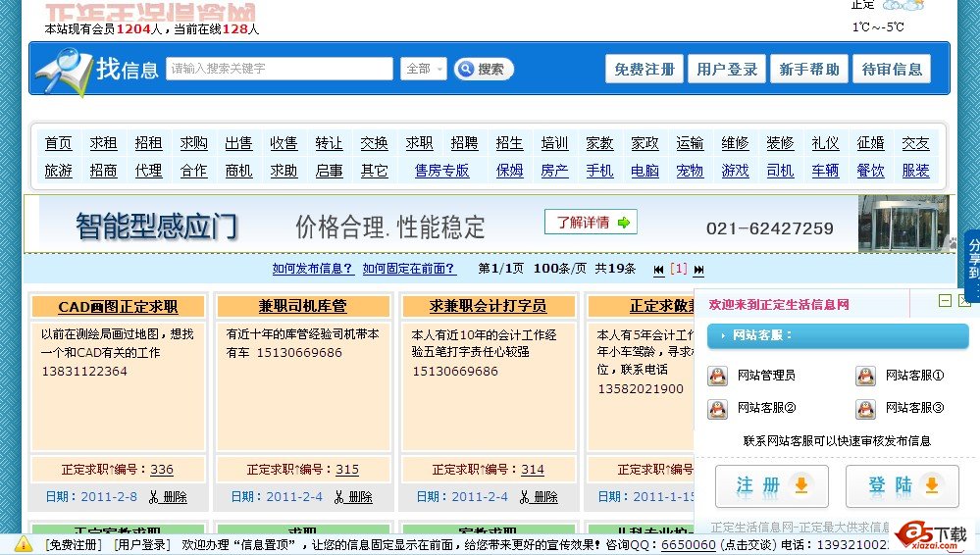Select 交友 category
This screenshot has height=555, width=980.
tap(915, 143)
